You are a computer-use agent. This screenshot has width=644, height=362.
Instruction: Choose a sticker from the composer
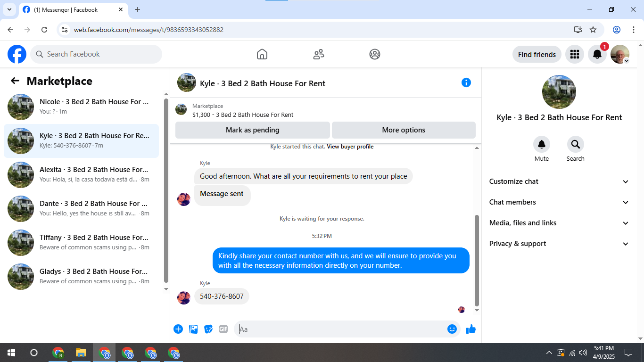[208, 329]
